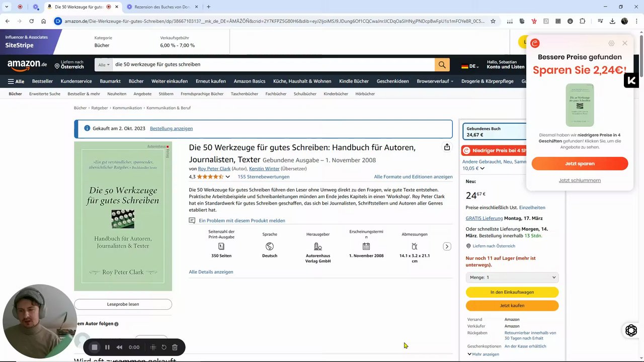
Task: Restart recording with the circular arrow icon
Action: point(164,347)
